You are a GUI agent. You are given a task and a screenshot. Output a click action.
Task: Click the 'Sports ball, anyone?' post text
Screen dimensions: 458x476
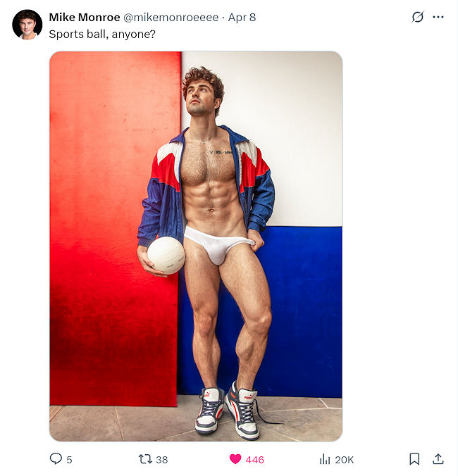pyautogui.click(x=102, y=34)
